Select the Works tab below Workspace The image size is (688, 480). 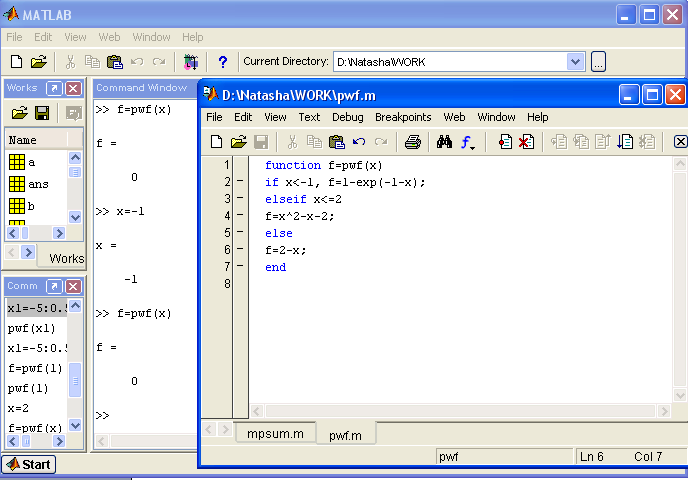(62, 258)
